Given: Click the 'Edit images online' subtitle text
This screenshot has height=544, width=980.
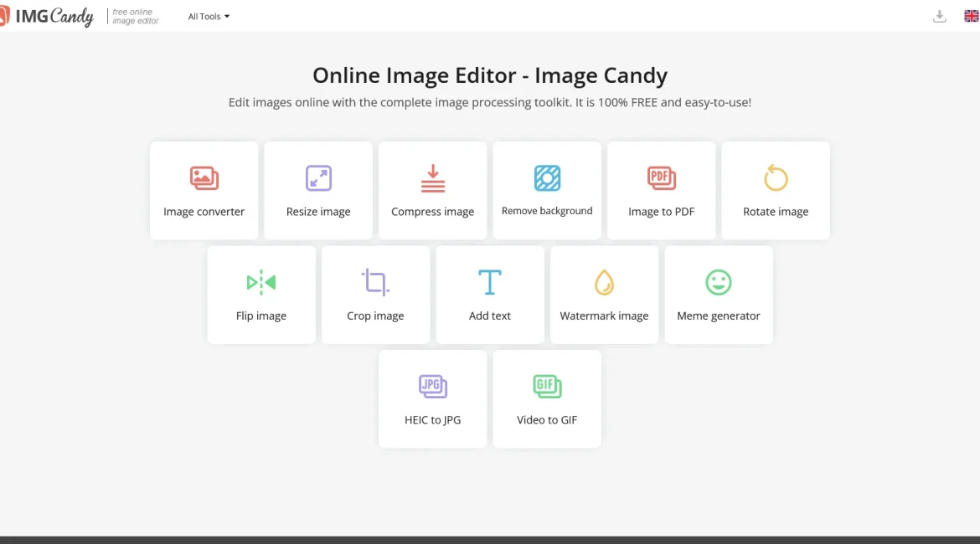Looking at the screenshot, I should click(490, 102).
